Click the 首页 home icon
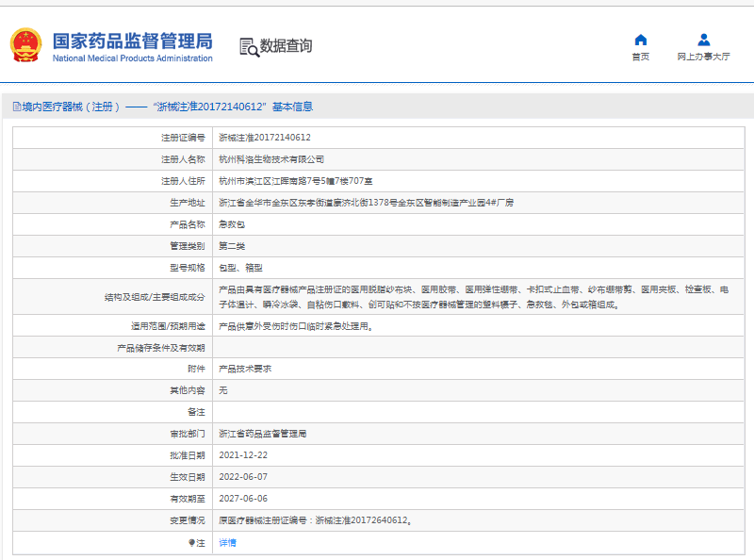This screenshot has width=754, height=560. click(641, 40)
